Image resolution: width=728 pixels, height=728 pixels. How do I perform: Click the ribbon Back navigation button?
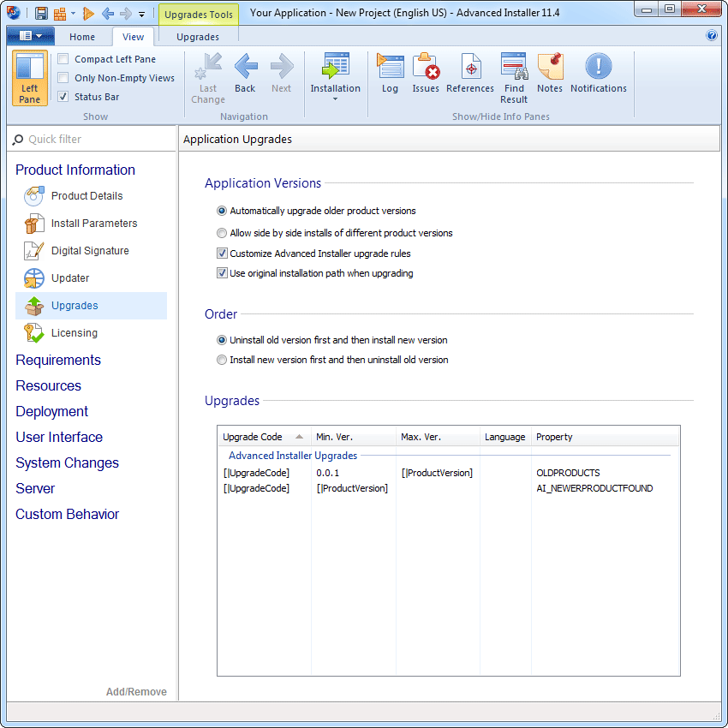click(245, 73)
